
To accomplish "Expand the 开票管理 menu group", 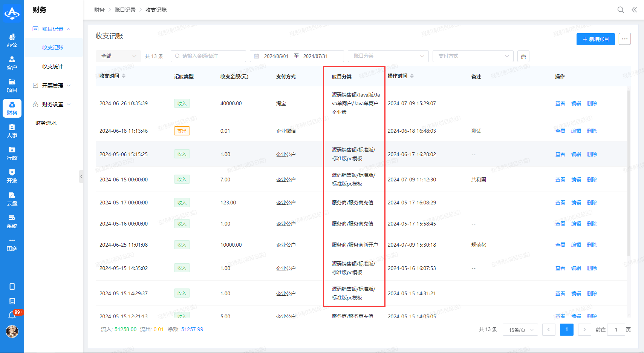I will click(52, 86).
